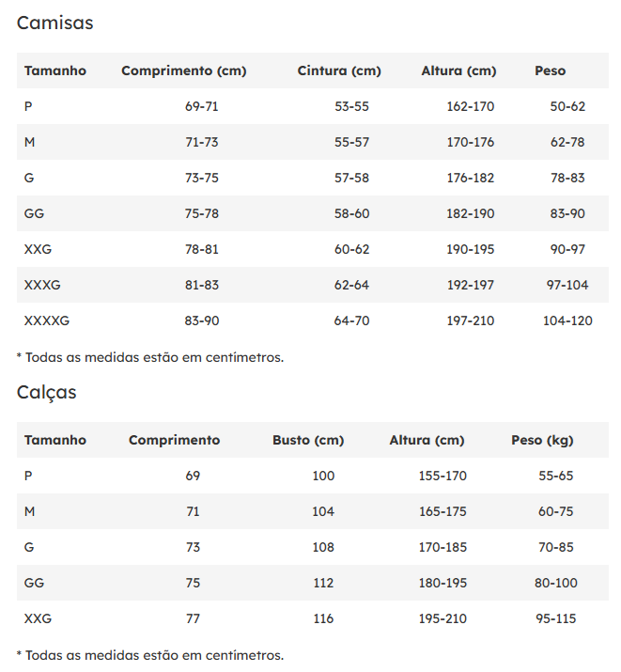
Task: Click the 195-210 altura cell
Action: coord(442,618)
